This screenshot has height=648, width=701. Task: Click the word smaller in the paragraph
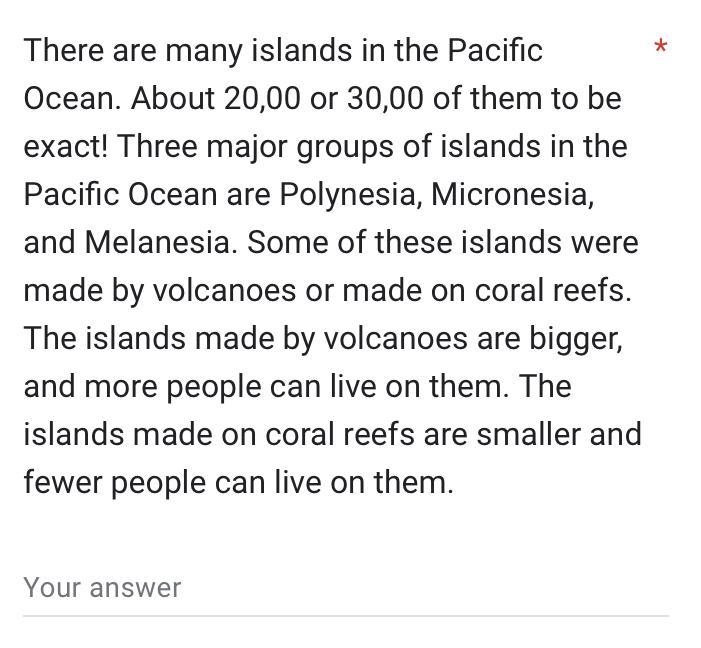528,435
